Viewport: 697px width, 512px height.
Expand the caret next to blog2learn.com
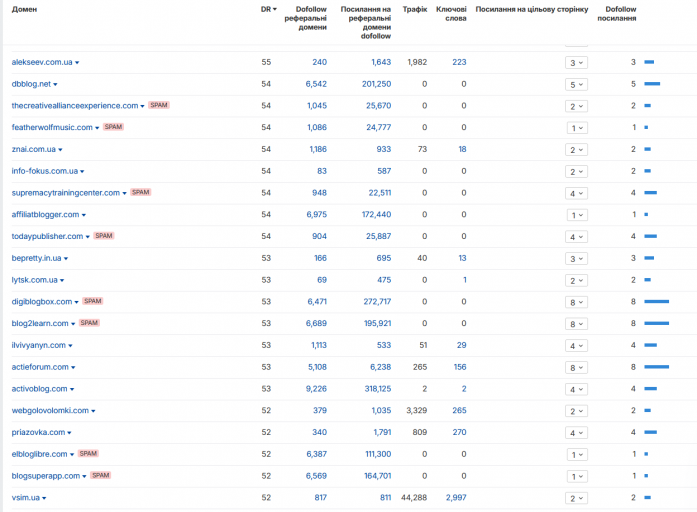click(73, 324)
